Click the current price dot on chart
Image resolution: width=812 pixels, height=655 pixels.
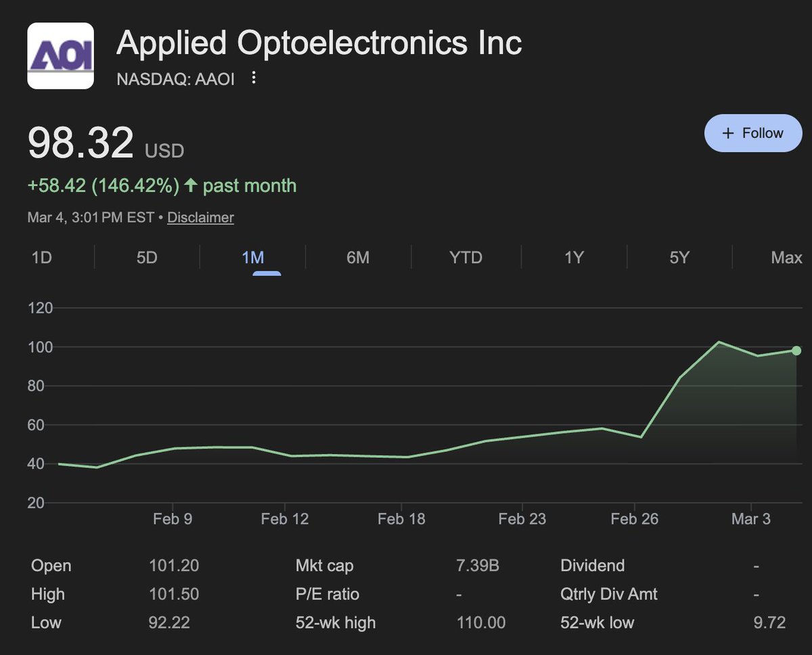click(x=796, y=351)
